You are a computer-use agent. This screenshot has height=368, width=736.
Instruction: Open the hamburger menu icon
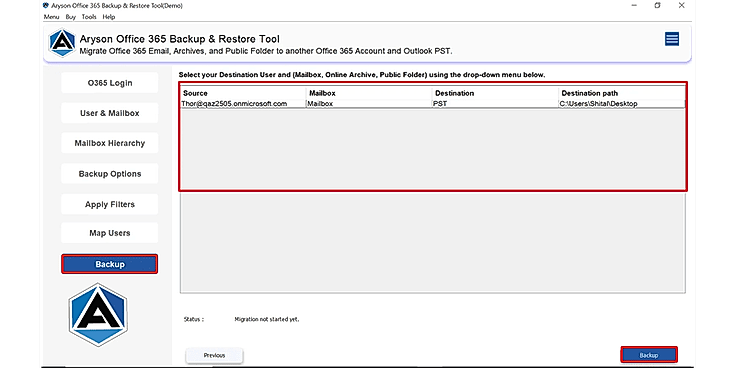click(672, 39)
